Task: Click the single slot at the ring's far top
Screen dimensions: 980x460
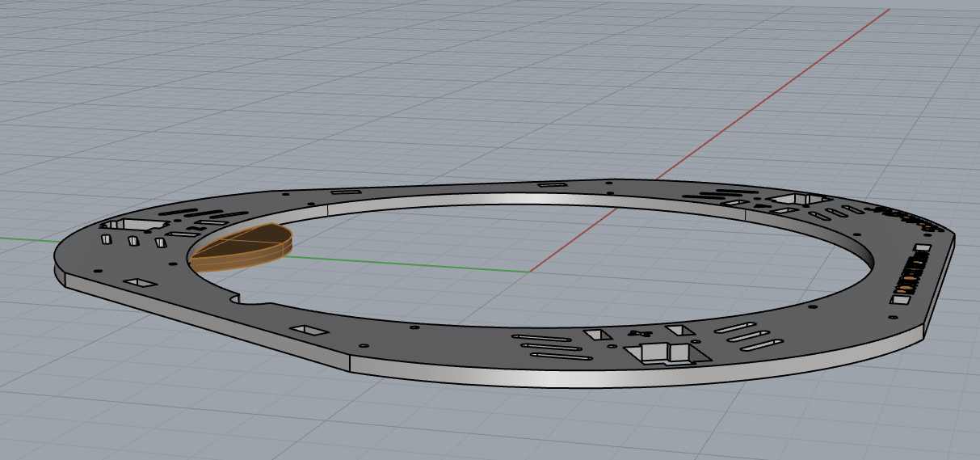Action: point(554,184)
